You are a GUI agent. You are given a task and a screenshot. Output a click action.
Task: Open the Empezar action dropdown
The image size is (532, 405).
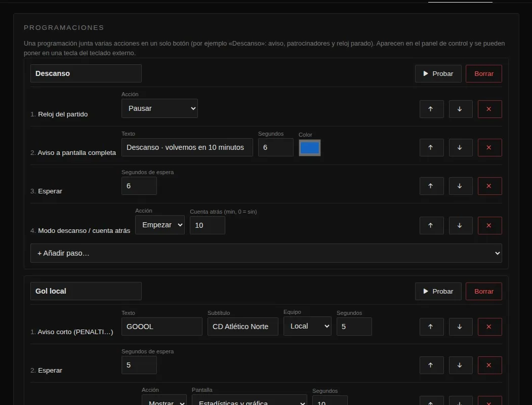click(160, 225)
